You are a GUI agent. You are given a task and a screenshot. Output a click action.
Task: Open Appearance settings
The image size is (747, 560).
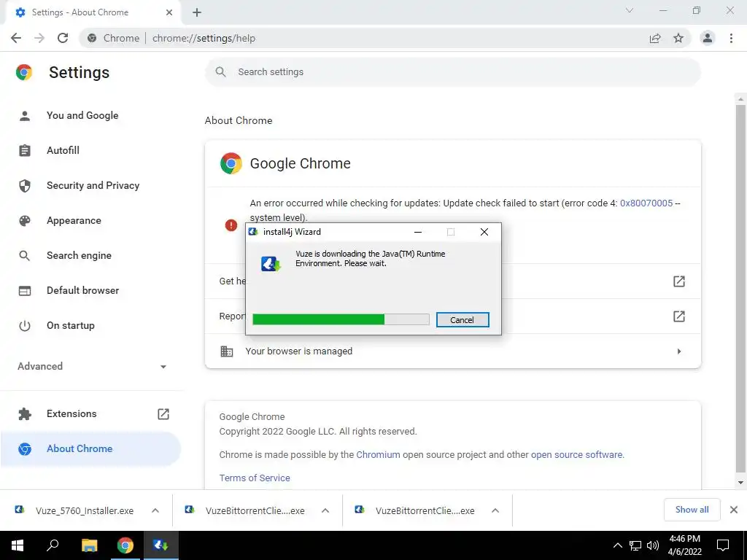coord(74,220)
